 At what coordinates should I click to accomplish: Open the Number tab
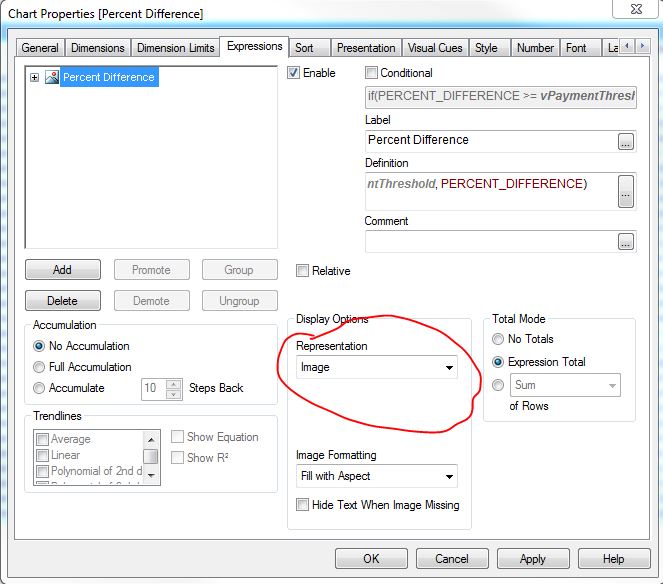[x=535, y=48]
